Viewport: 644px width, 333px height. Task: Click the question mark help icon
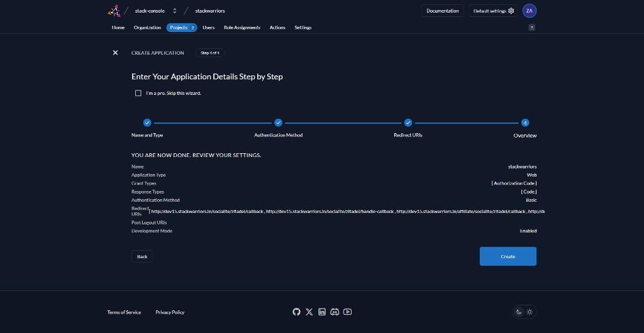(532, 28)
